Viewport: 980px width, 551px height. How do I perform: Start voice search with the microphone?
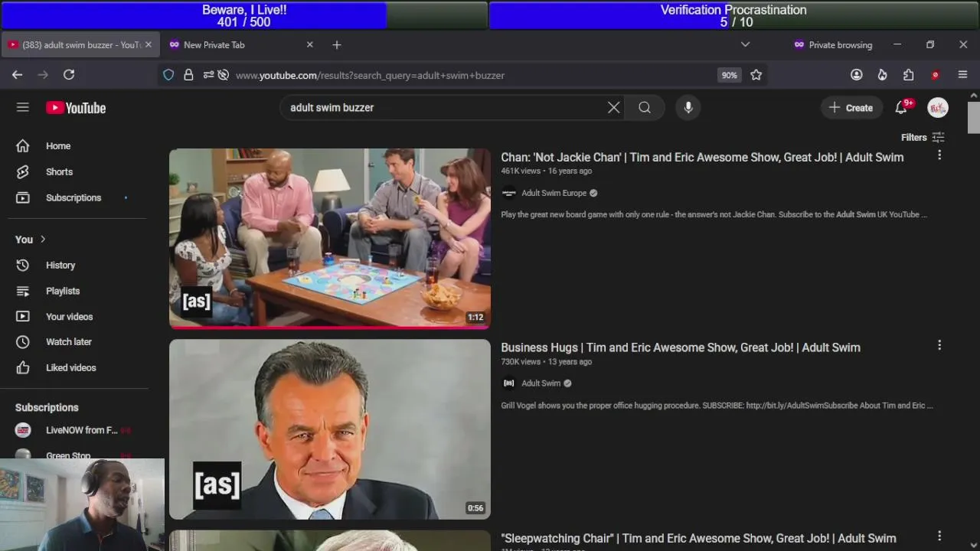pos(688,108)
